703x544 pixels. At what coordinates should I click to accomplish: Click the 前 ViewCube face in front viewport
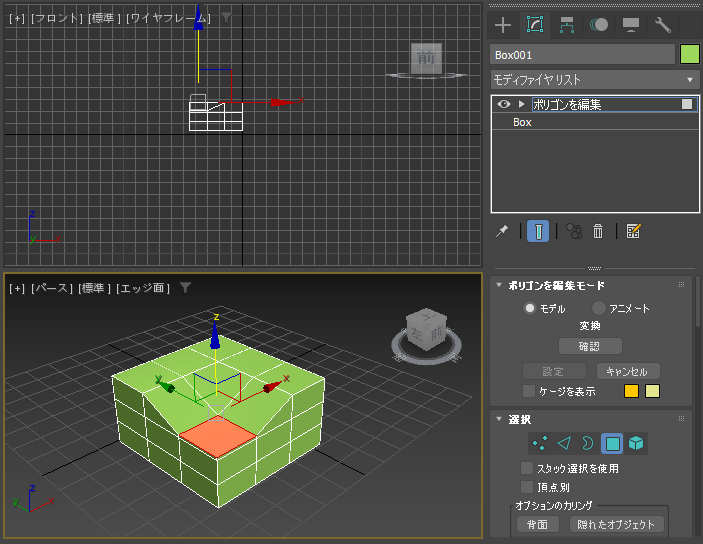[426, 58]
